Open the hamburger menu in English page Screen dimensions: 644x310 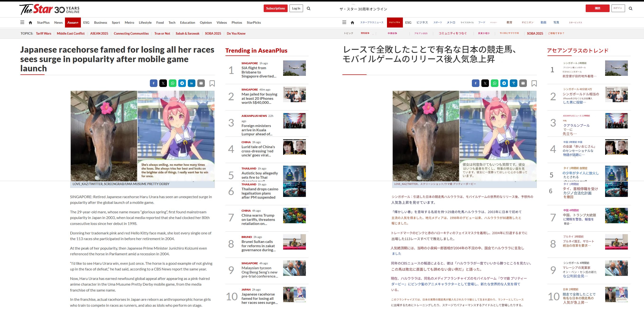coord(22,22)
